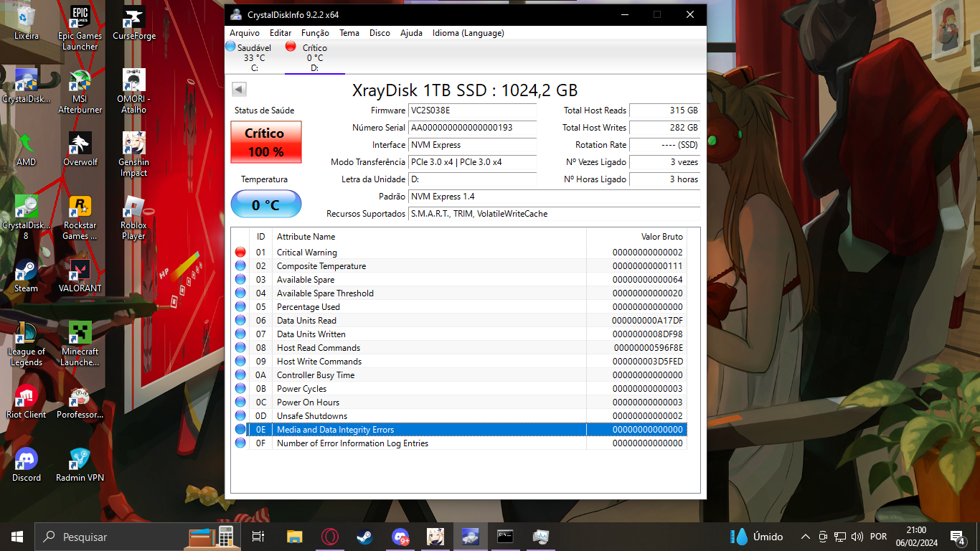
Task: Go to previous disk with arrow button
Action: point(240,89)
